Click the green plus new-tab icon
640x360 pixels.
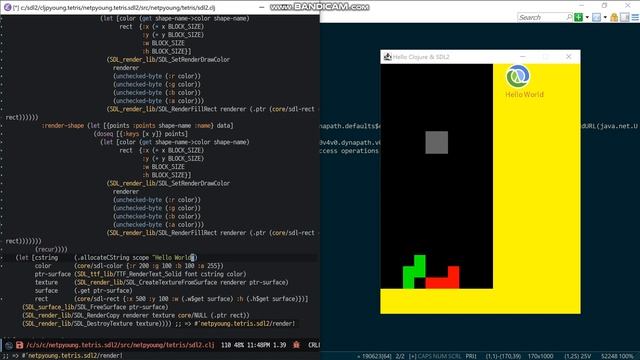[x=578, y=17]
